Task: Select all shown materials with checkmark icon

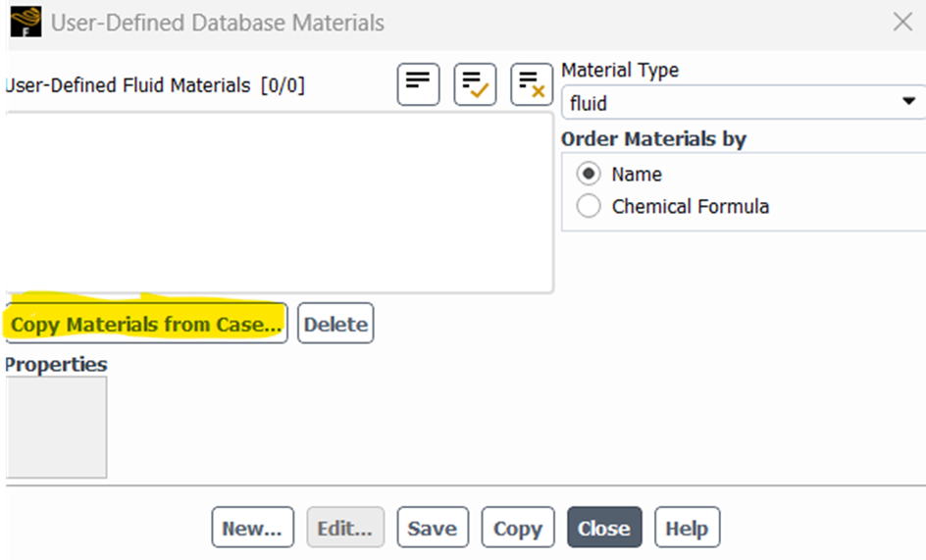Action: [x=475, y=84]
